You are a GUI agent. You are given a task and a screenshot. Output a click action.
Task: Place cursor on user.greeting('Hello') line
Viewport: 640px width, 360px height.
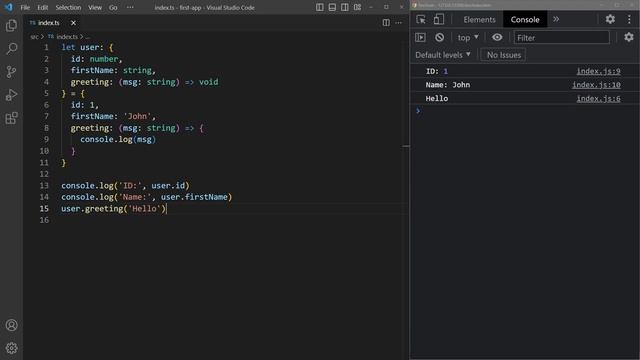point(113,209)
